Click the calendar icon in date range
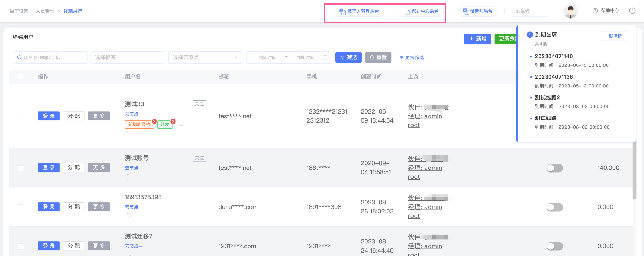Screen dimensions: 644x256 pos(325,57)
